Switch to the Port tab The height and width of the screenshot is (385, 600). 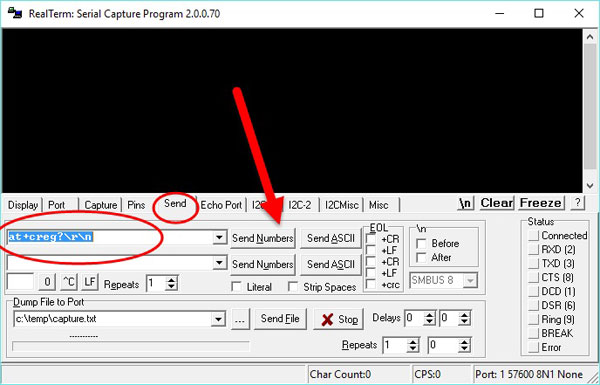(57, 205)
